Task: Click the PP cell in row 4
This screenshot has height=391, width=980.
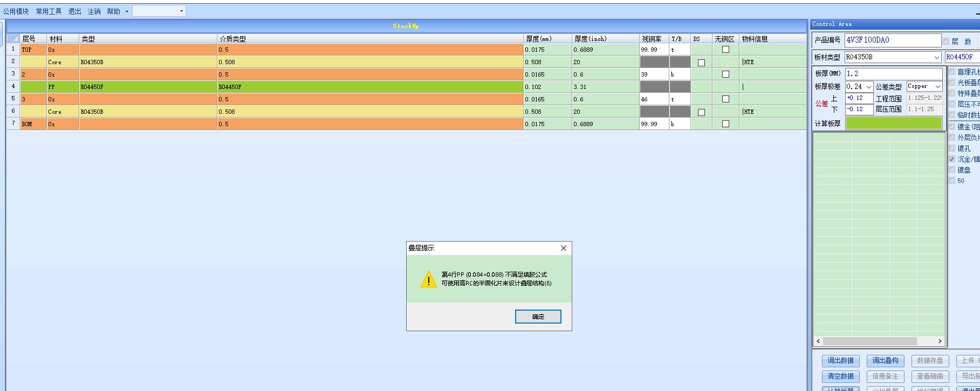Action: 63,87
